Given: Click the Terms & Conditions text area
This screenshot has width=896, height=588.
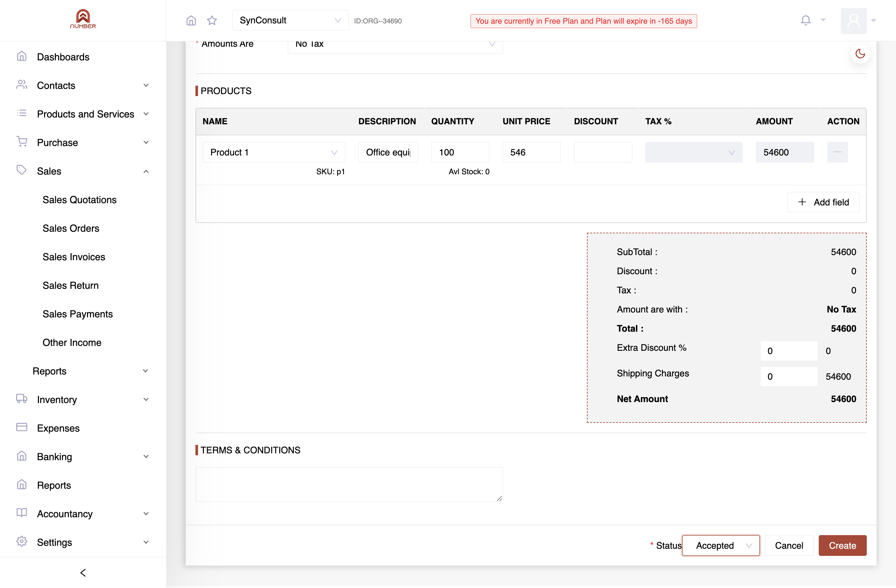Looking at the screenshot, I should 349,484.
